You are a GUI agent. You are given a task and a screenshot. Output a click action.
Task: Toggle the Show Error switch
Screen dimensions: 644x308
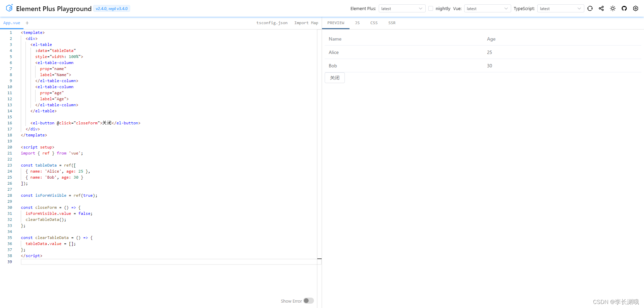coord(309,301)
